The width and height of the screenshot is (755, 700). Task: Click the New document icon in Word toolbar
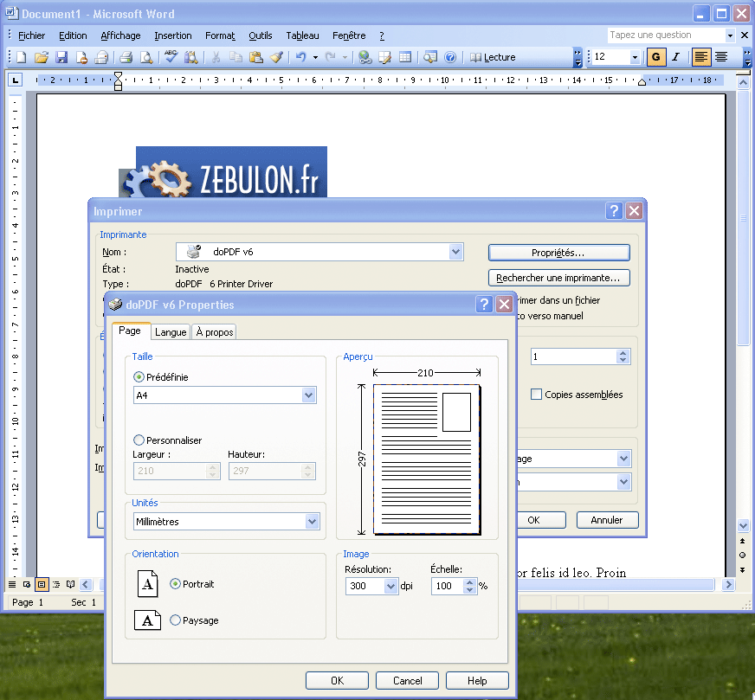(x=21, y=57)
